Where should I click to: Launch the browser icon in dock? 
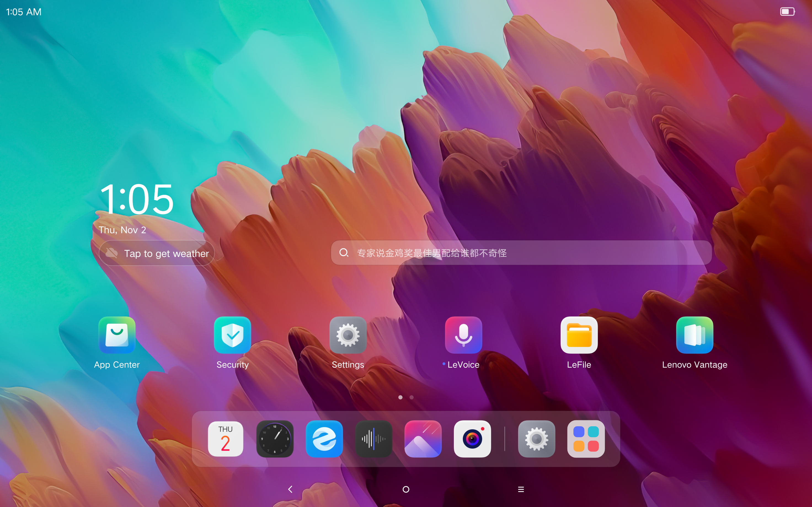coord(324,439)
